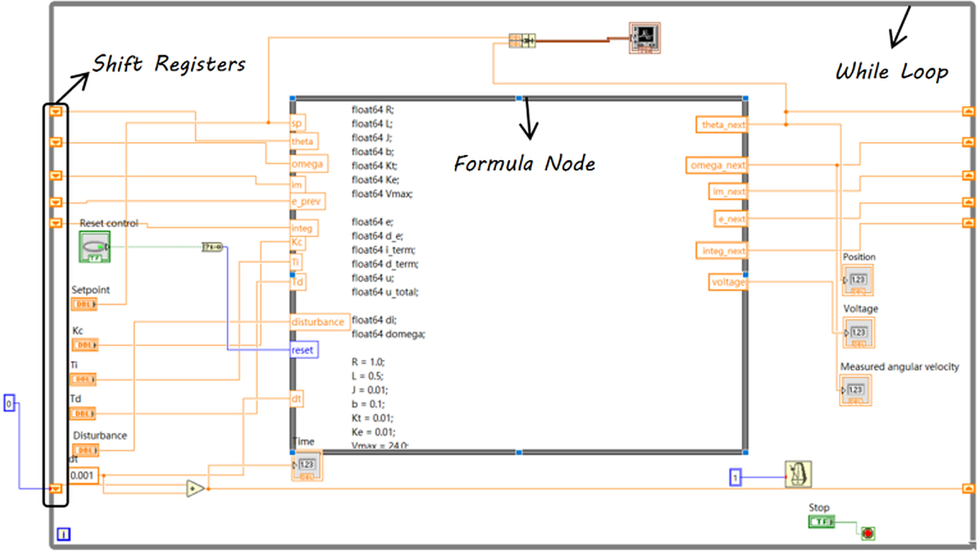980x552 pixels.
Task: Click the 'Setpoint' label
Action: pos(91,290)
